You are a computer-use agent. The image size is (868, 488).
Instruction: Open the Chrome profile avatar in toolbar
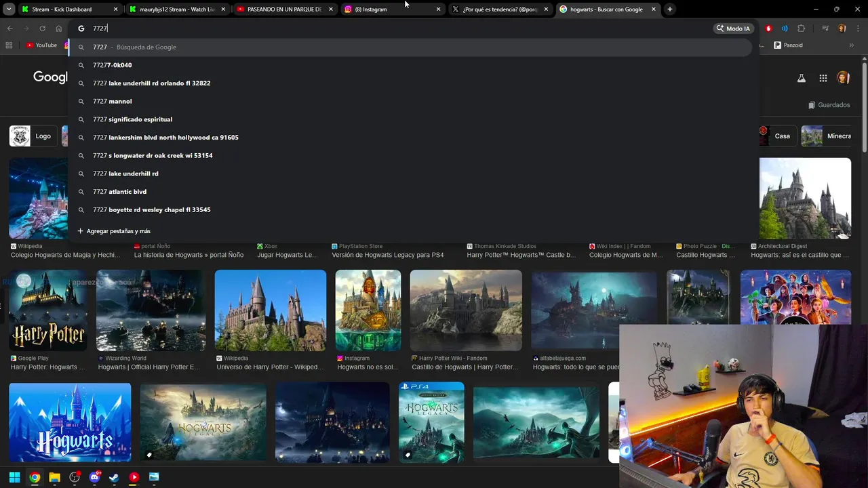coord(842,28)
